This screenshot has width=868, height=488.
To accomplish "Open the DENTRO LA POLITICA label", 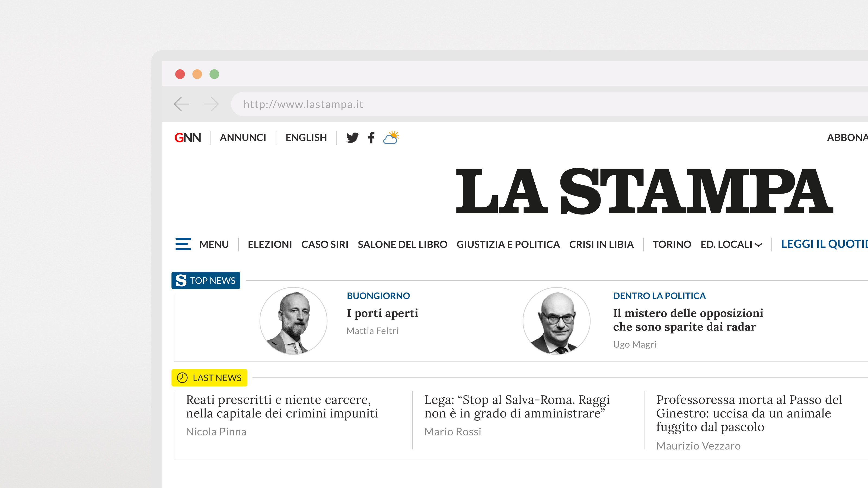I will coord(659,296).
